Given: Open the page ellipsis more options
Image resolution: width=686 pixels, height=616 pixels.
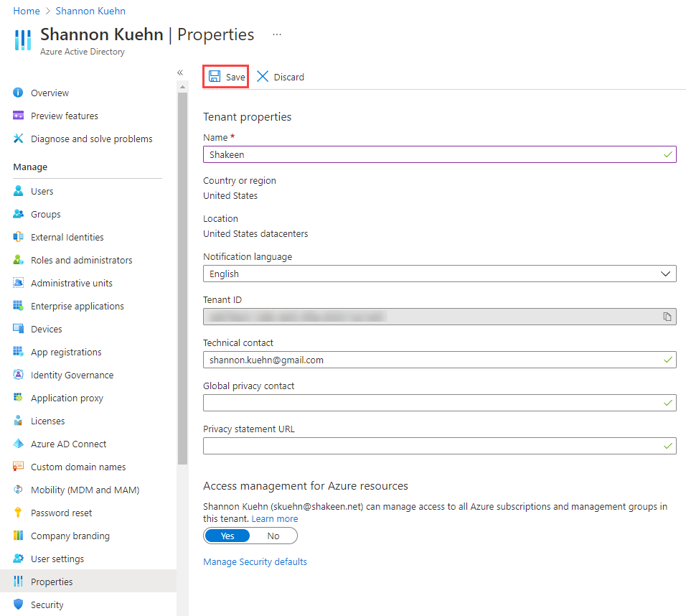Looking at the screenshot, I should 277,34.
